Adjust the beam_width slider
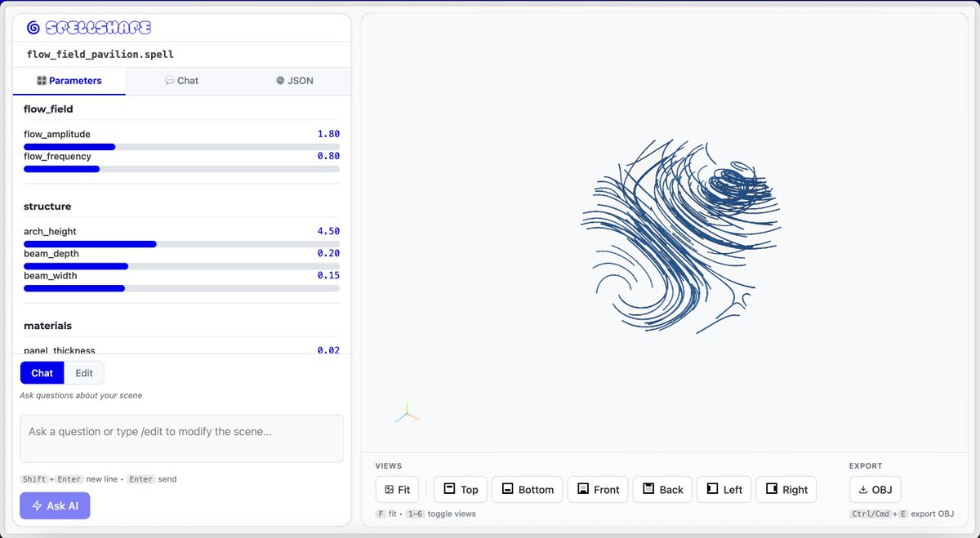Screen dimensions: 980x538 [x=181, y=288]
